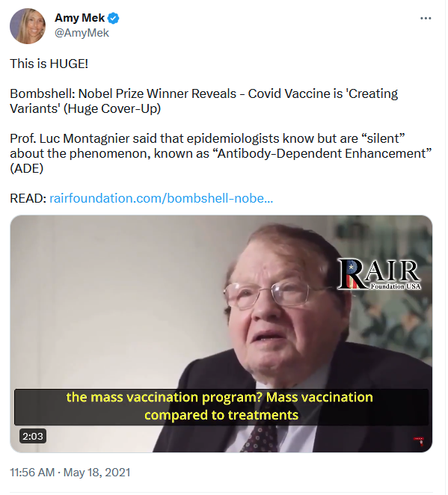Click the May 18, 2021 date
This screenshot has width=448, height=495.
pos(97,473)
